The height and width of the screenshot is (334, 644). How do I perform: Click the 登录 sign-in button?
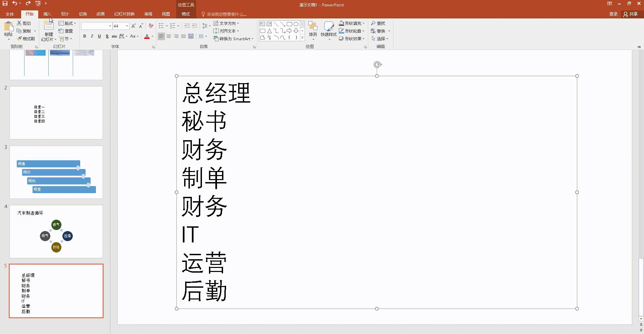coord(614,14)
